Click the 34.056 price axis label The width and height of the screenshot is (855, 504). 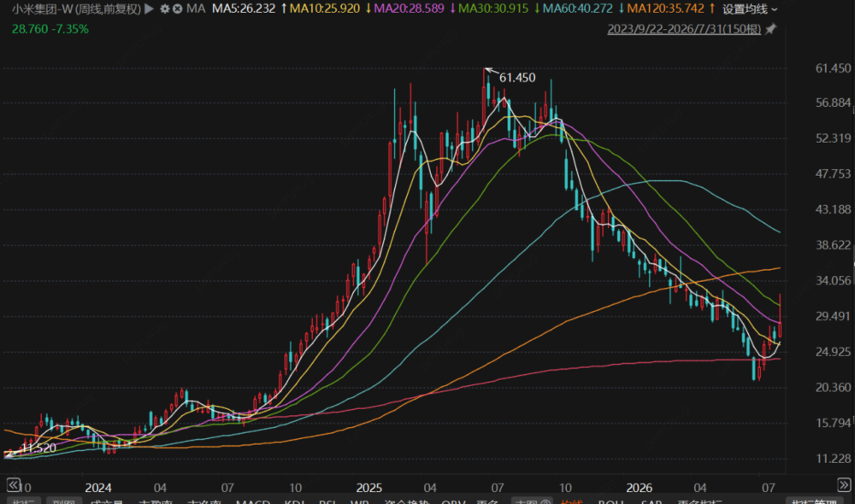click(x=833, y=280)
